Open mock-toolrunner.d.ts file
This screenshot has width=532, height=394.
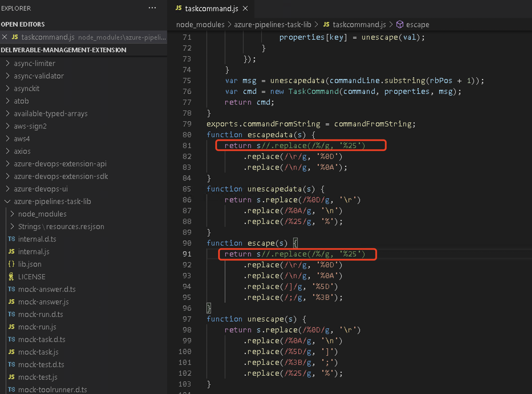[x=53, y=390]
